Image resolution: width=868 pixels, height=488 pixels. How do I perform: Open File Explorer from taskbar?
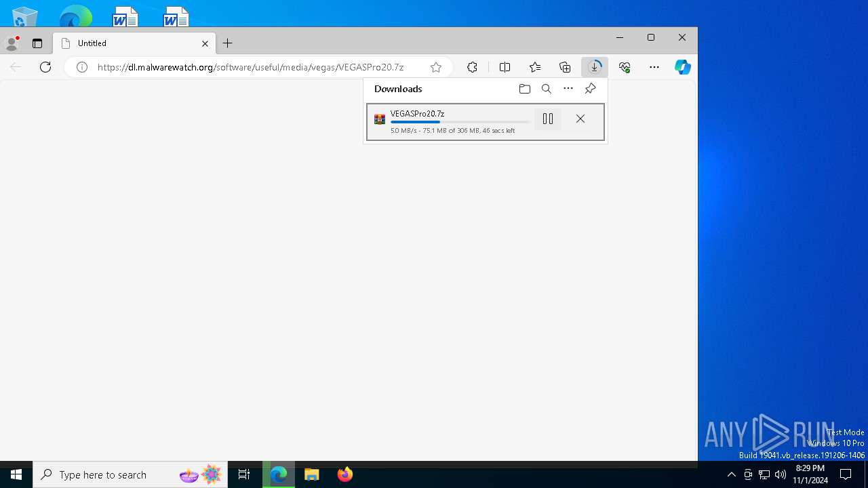[x=312, y=474]
